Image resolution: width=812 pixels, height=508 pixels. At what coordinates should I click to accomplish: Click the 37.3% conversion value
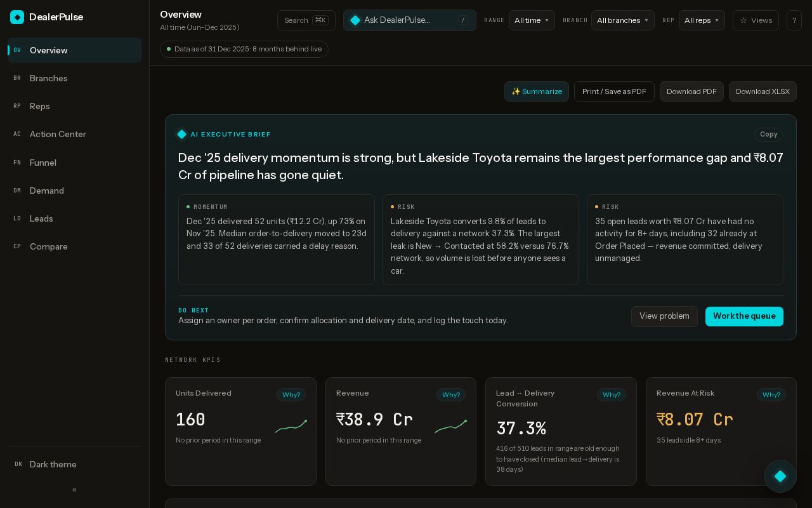[521, 429]
